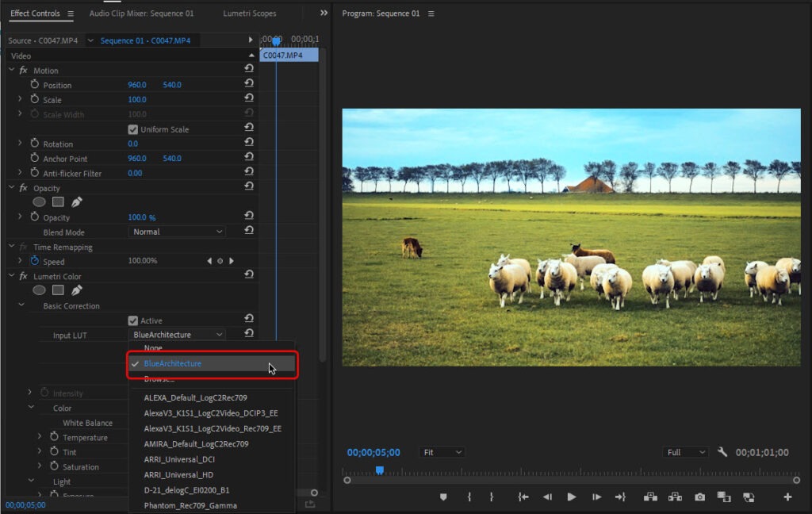Create ellipse mask under Opacity

39,202
